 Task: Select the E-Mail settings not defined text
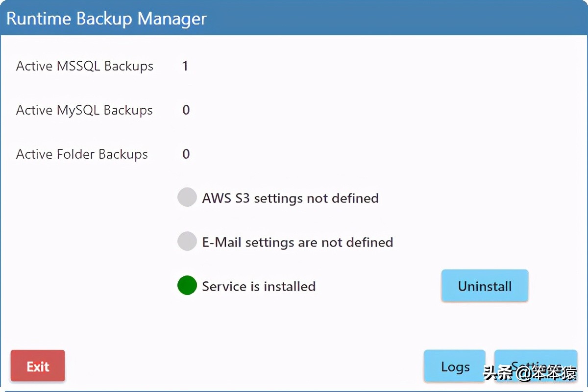pyautogui.click(x=297, y=242)
